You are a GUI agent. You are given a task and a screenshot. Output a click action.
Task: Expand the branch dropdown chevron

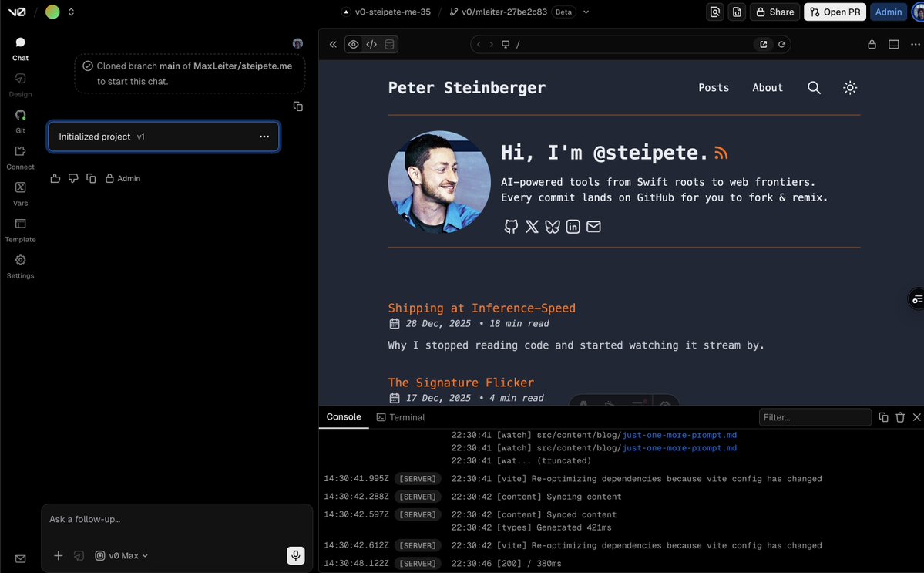click(586, 12)
